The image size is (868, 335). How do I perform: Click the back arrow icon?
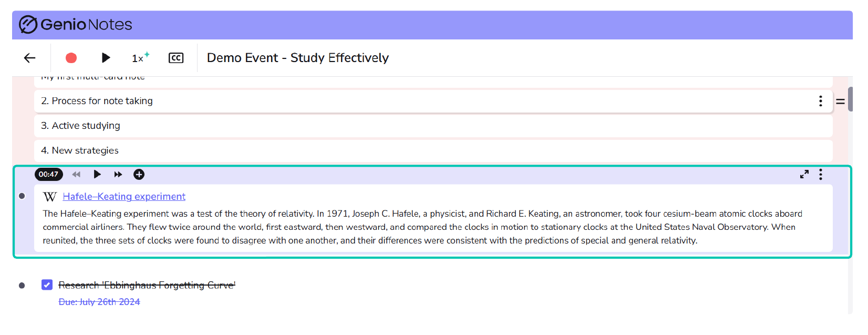point(30,58)
